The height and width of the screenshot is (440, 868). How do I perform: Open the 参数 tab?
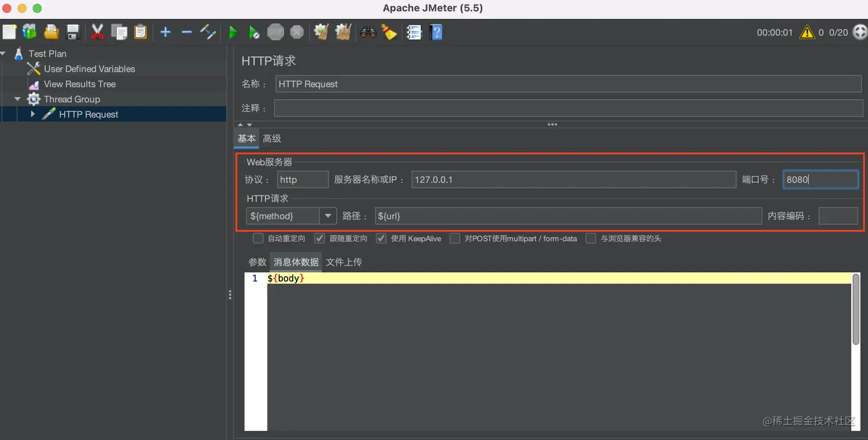tap(257, 262)
